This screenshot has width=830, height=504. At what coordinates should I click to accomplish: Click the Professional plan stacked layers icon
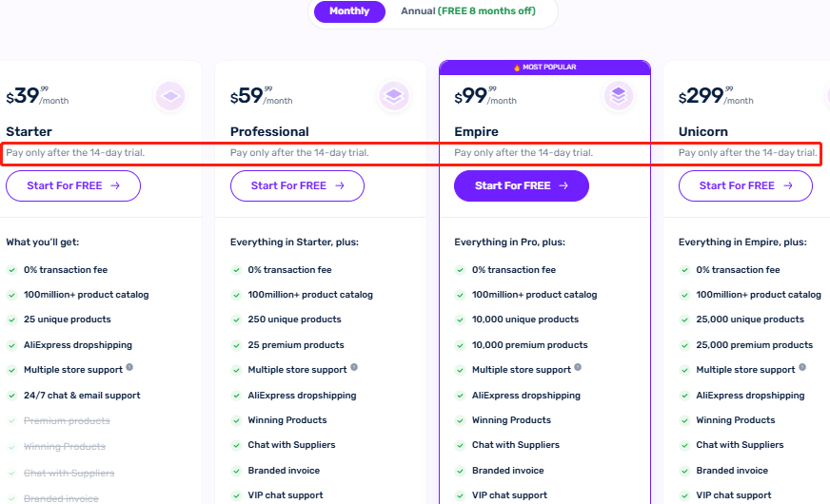pyautogui.click(x=393, y=96)
